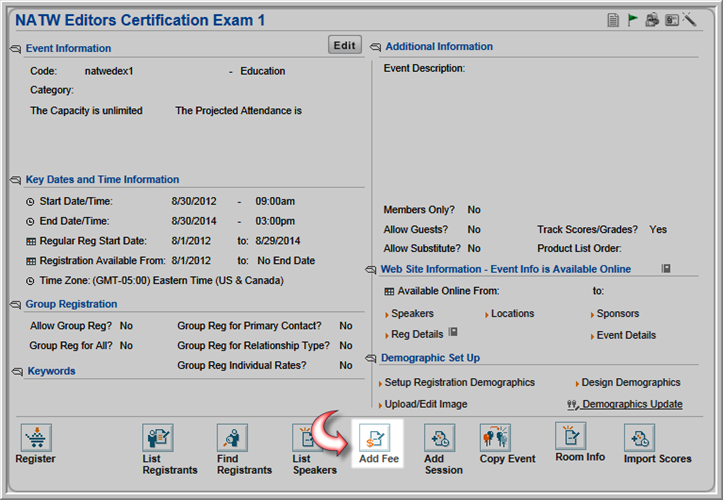
Task: Open the Upload/Edit Image link
Action: (x=426, y=404)
